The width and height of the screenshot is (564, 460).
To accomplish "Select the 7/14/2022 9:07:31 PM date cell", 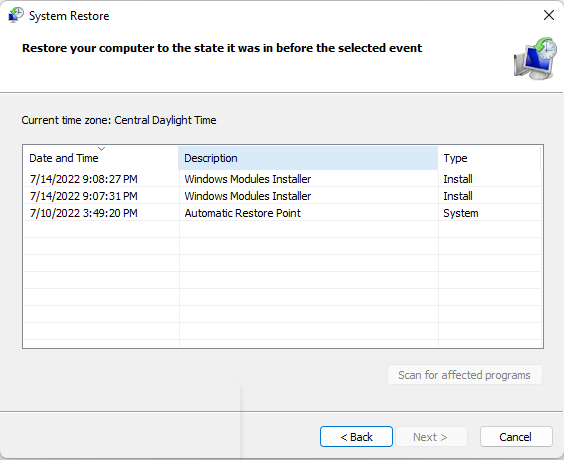I will tap(83, 196).
